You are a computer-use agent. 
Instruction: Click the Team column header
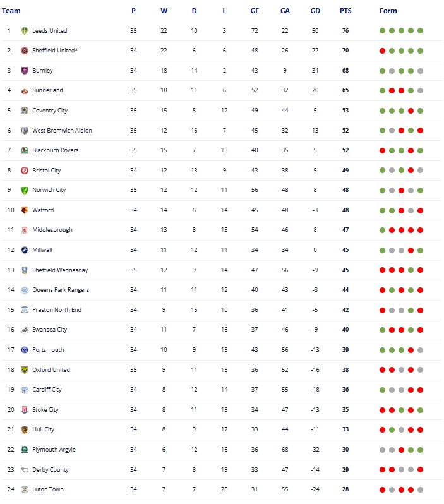click(x=11, y=11)
